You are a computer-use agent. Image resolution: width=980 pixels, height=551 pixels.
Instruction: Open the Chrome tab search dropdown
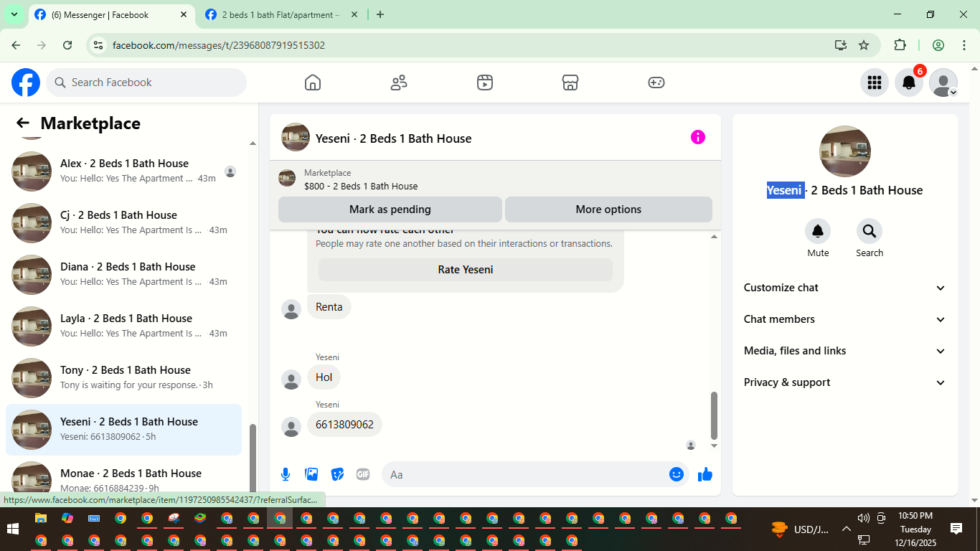[x=14, y=14]
